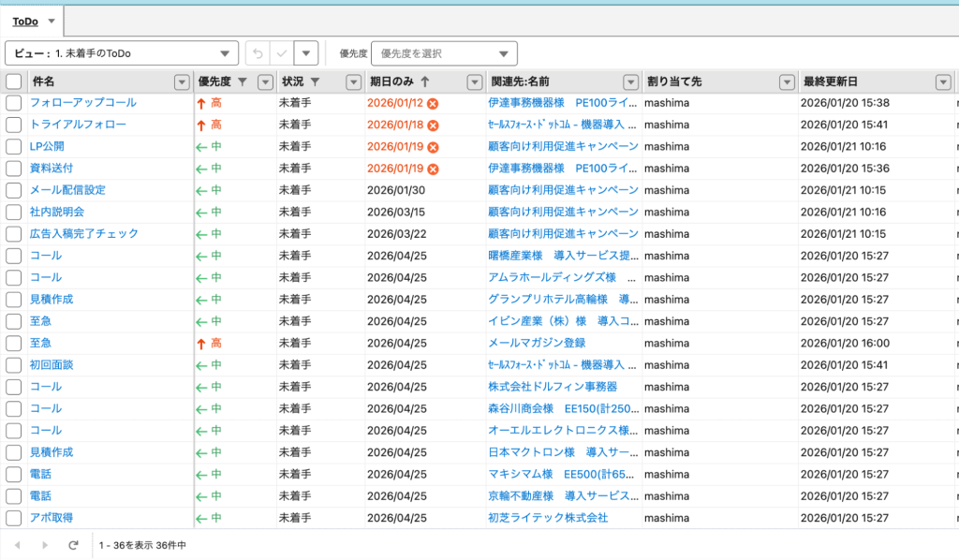Open the 最終更新日 column menu arrow
Image resolution: width=959 pixels, height=560 pixels.
click(x=942, y=81)
